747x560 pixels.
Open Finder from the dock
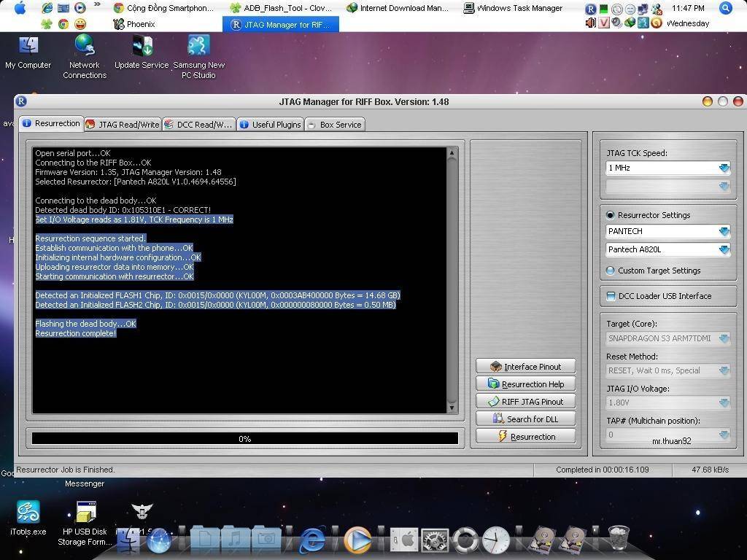click(128, 540)
